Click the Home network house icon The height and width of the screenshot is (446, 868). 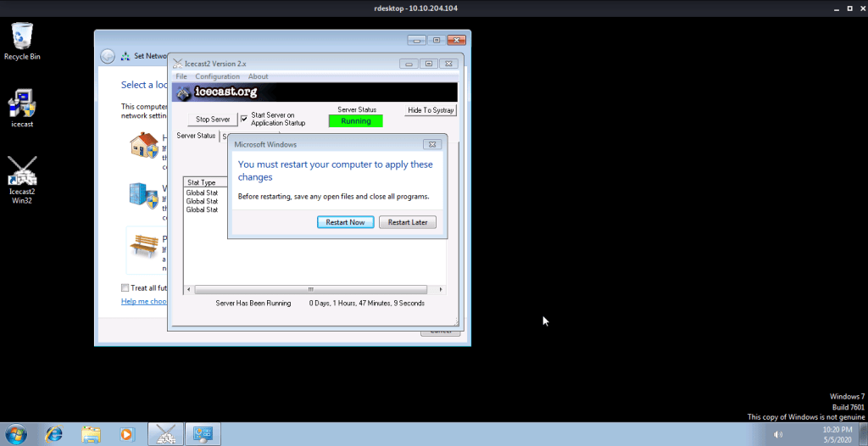142,146
